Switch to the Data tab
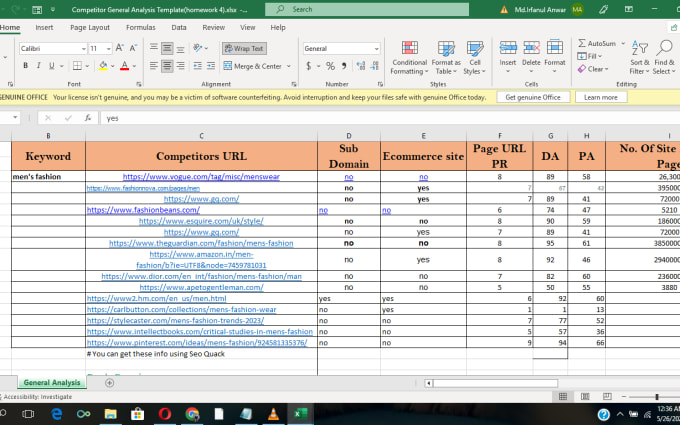Viewport: 680px width, 425px height. point(179,27)
